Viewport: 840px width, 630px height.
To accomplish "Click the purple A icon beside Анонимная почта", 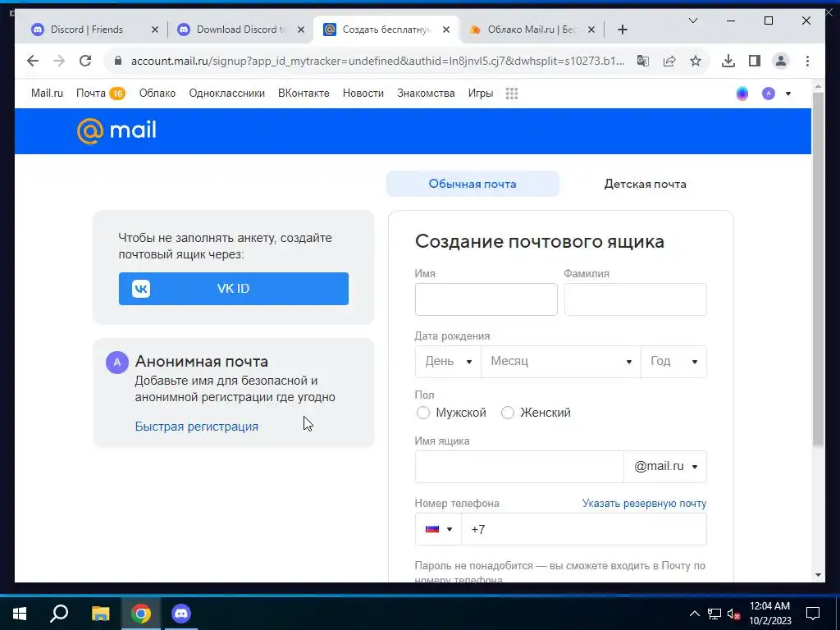I will click(116, 362).
